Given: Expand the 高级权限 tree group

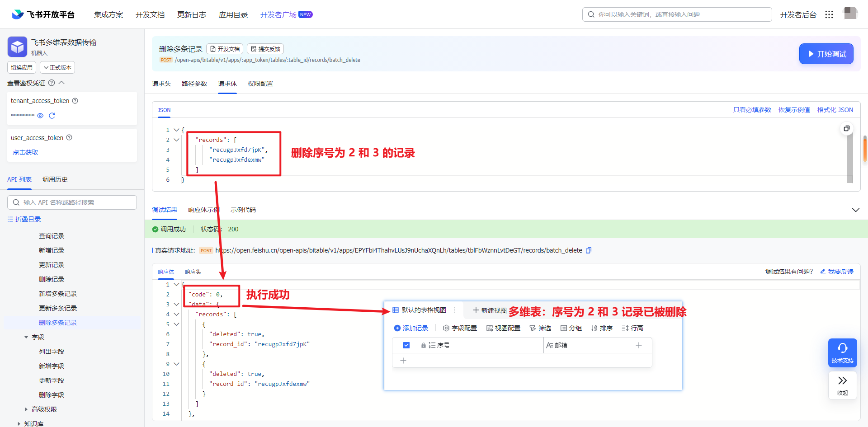Looking at the screenshot, I should click(x=26, y=409).
